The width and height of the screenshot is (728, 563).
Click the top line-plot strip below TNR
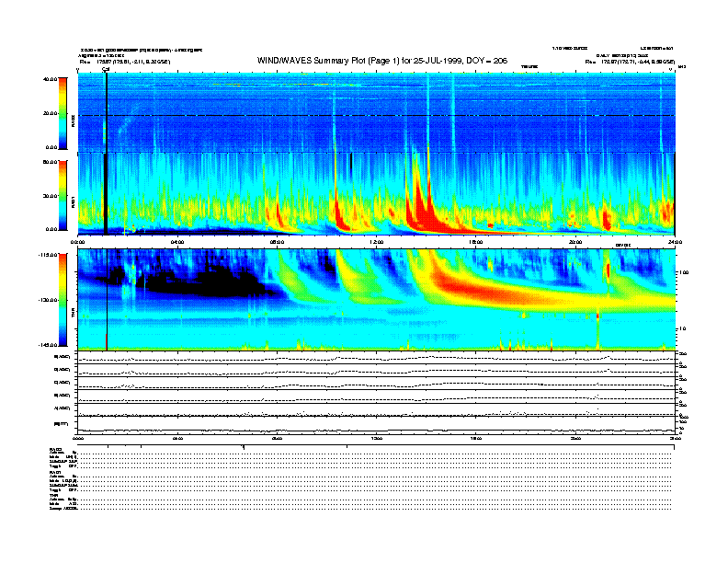[x=376, y=358]
